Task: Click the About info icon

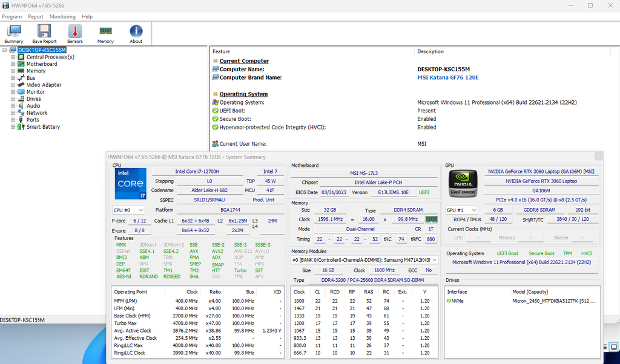Action: tap(136, 33)
